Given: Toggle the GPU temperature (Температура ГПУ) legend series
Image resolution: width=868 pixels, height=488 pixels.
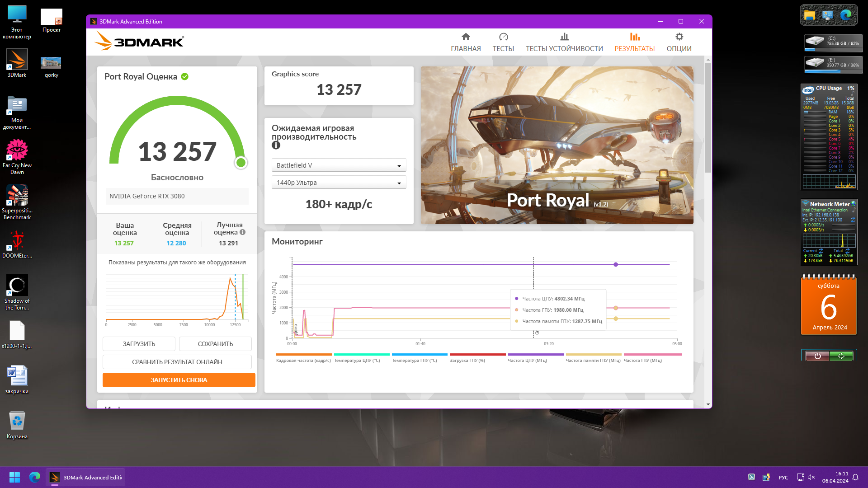Looking at the screenshot, I should 414,360.
